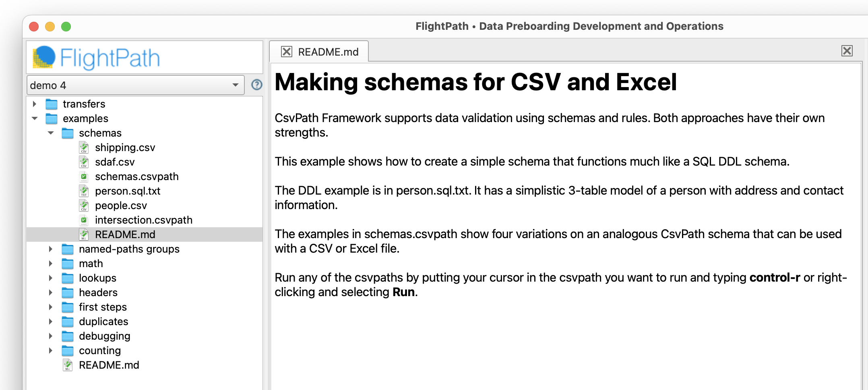Click the FlightPath logo
The image size is (868, 390).
point(97,58)
